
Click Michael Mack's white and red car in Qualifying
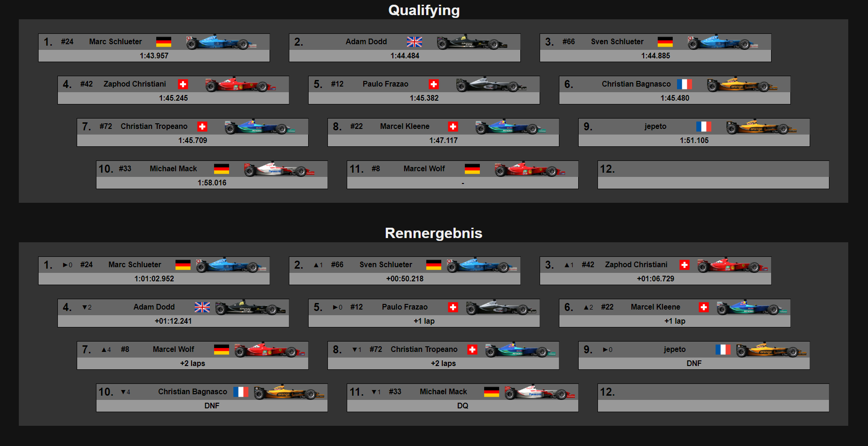pos(279,169)
